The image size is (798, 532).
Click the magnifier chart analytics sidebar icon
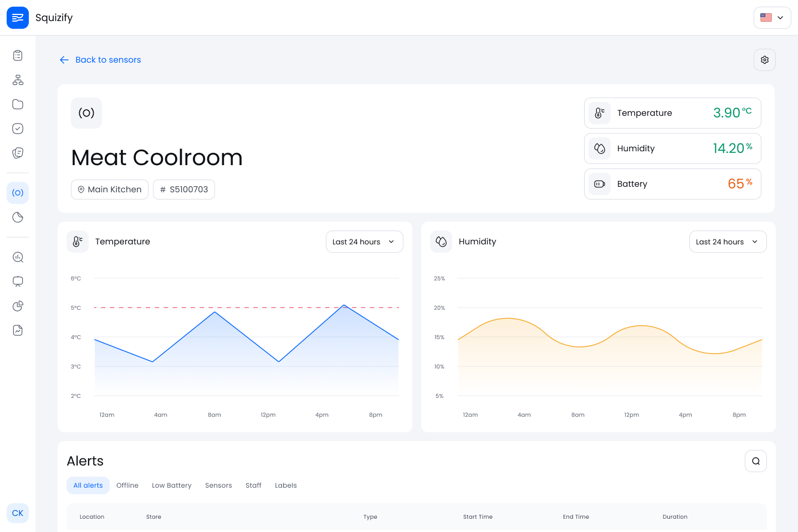[18, 257]
